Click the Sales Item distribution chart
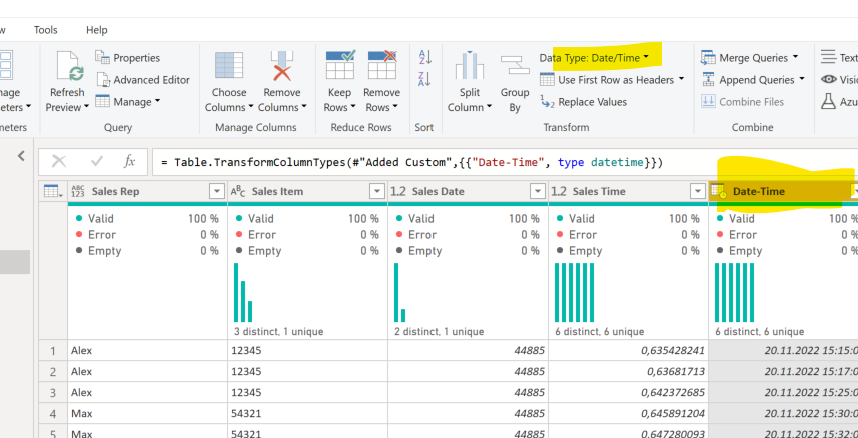The height and width of the screenshot is (438, 858). pyautogui.click(x=243, y=292)
